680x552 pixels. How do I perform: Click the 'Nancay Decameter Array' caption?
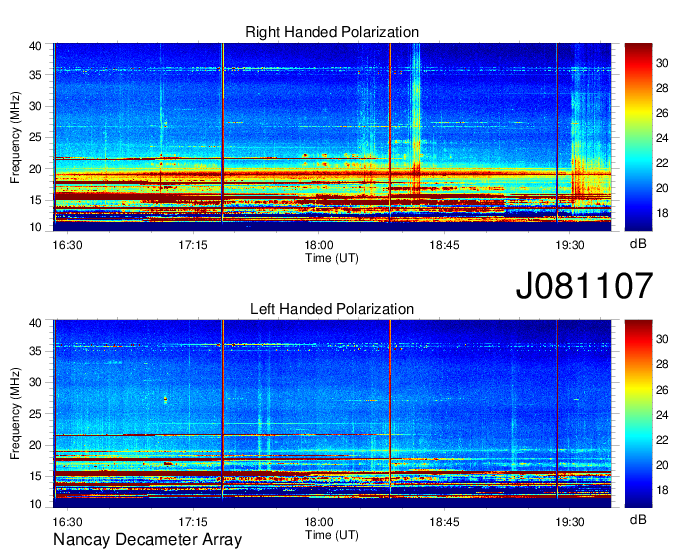coord(147,539)
